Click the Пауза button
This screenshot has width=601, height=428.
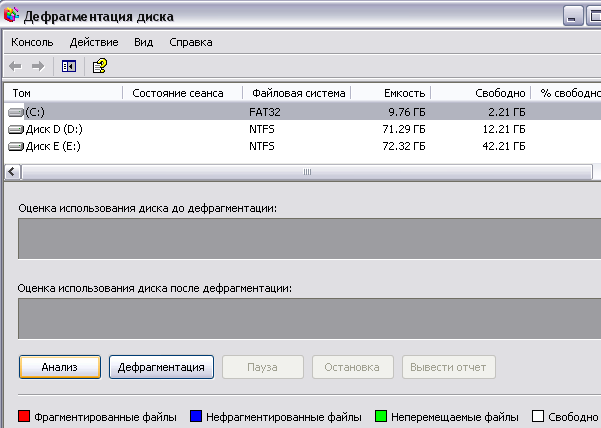(263, 367)
